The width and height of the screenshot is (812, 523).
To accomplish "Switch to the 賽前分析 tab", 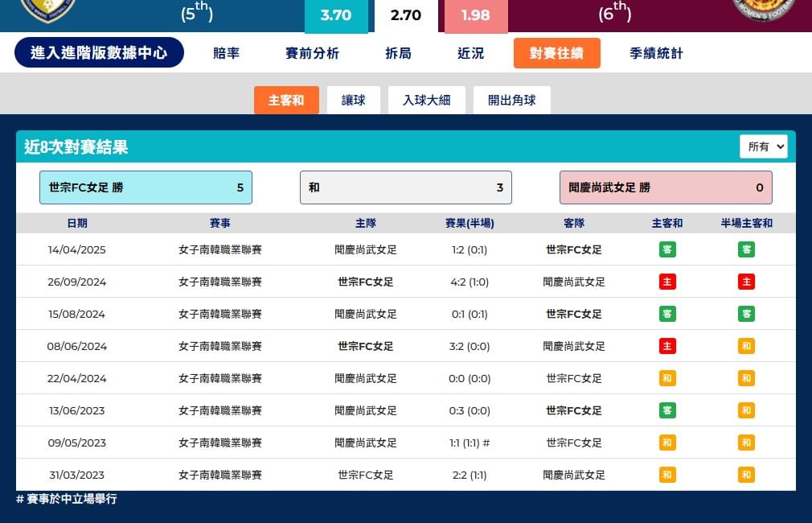I will click(x=312, y=53).
